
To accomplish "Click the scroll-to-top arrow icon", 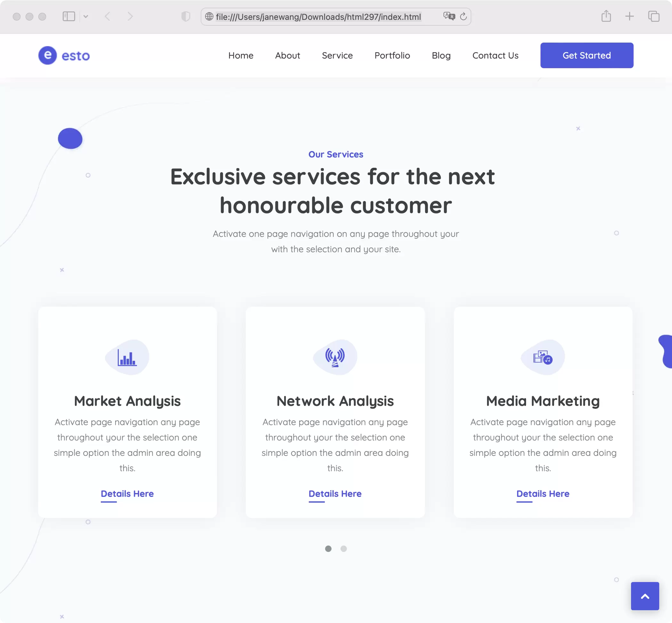I will pos(645,596).
